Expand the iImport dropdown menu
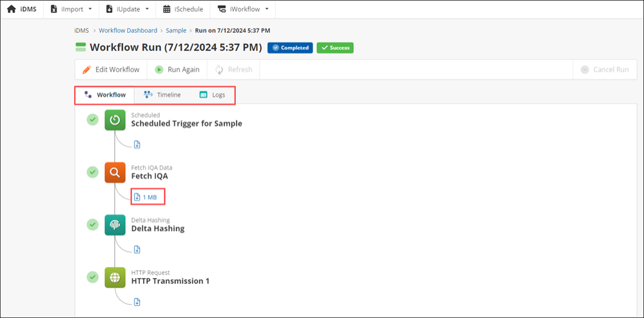644x318 pixels. pyautogui.click(x=77, y=9)
